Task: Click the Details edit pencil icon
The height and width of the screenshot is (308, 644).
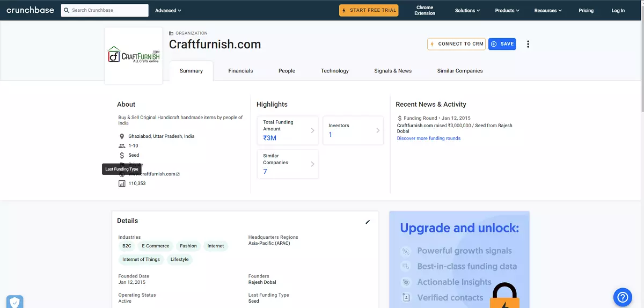Action: coord(368,222)
